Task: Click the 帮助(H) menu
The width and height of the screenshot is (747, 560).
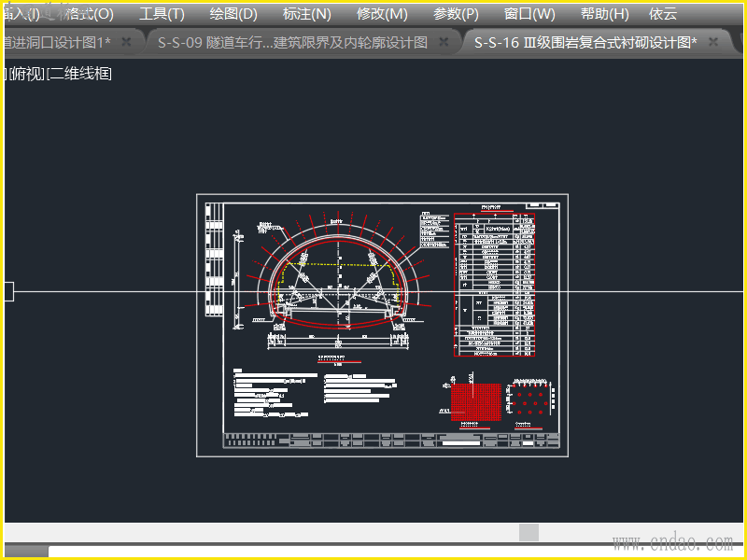Action: 604,14
